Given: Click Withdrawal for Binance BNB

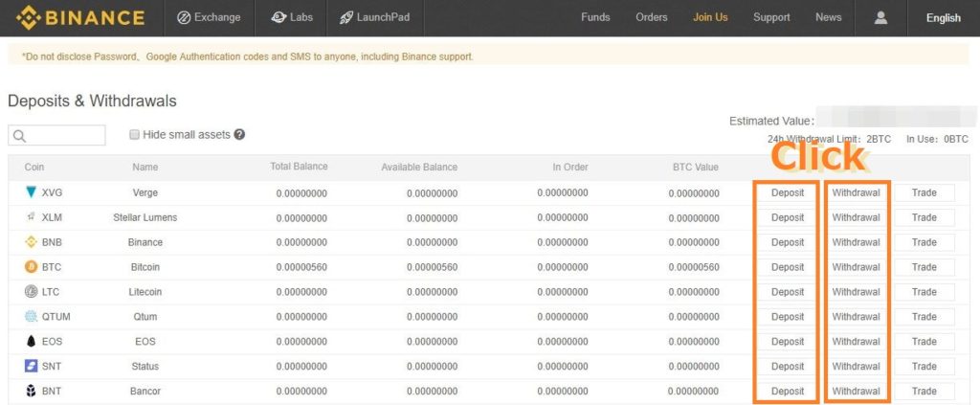Looking at the screenshot, I should coord(856,242).
